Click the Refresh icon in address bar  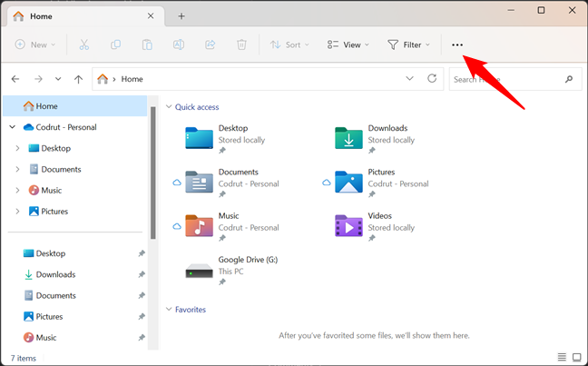[x=433, y=79]
